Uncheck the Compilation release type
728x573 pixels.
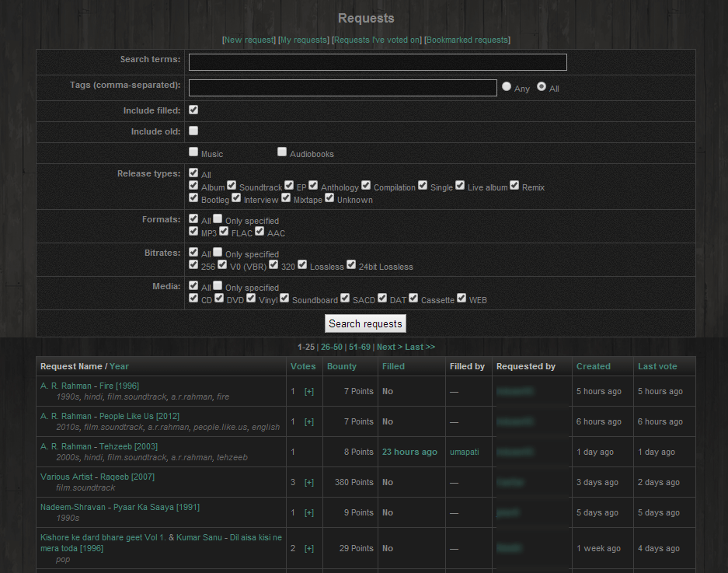pos(366,185)
